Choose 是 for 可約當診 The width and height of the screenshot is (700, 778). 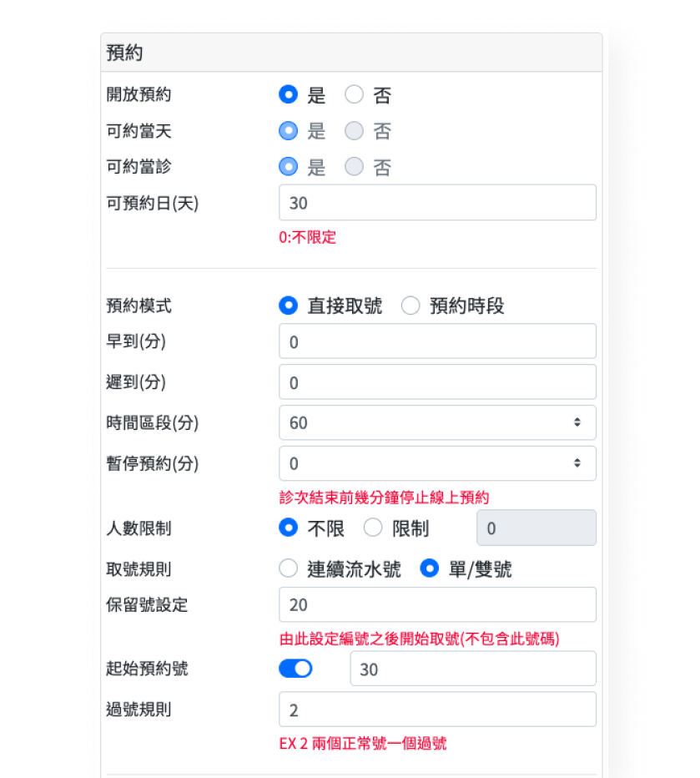(288, 167)
